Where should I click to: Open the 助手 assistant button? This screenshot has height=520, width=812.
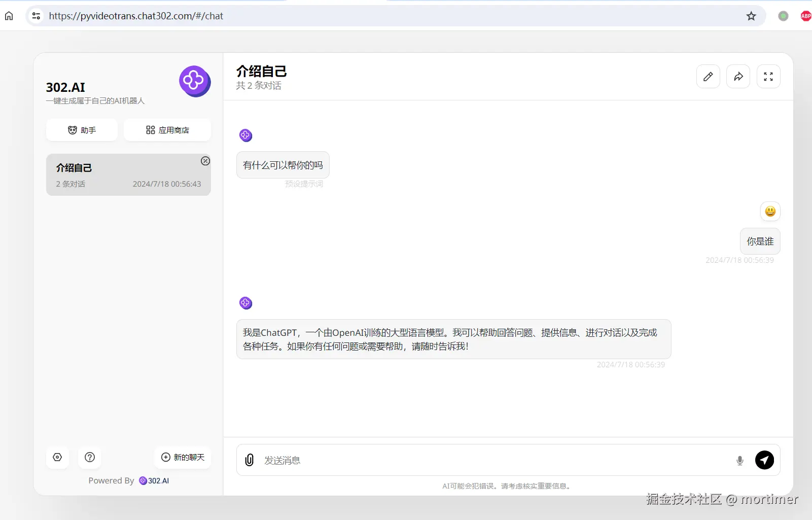click(82, 130)
